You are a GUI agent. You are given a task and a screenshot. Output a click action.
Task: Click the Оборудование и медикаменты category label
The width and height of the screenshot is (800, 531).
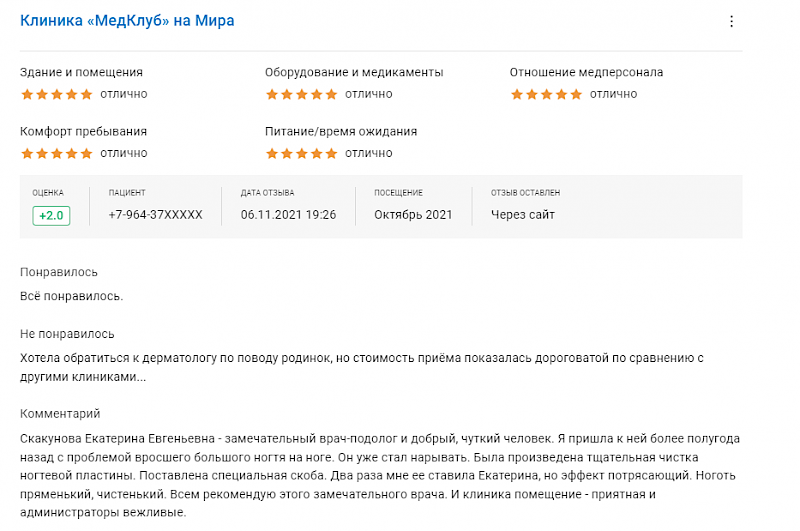pos(354,72)
